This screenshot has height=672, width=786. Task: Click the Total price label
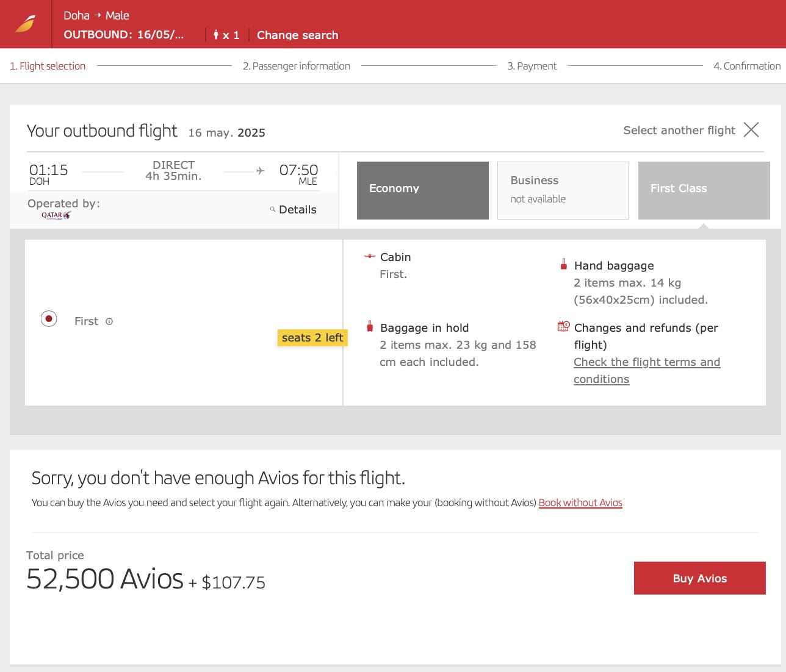coord(55,555)
